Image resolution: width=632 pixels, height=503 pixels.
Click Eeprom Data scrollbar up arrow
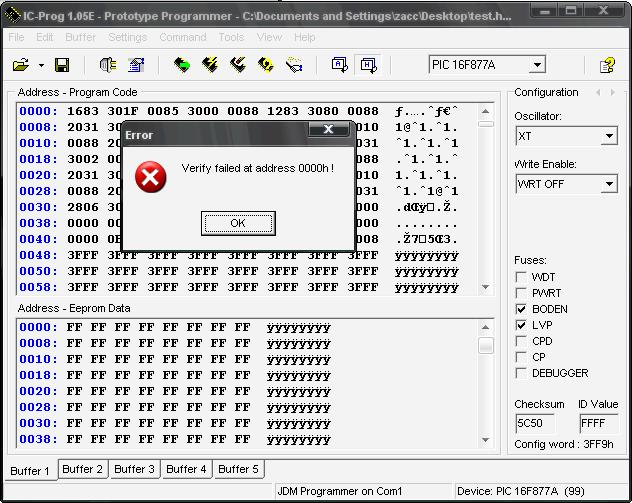(486, 327)
